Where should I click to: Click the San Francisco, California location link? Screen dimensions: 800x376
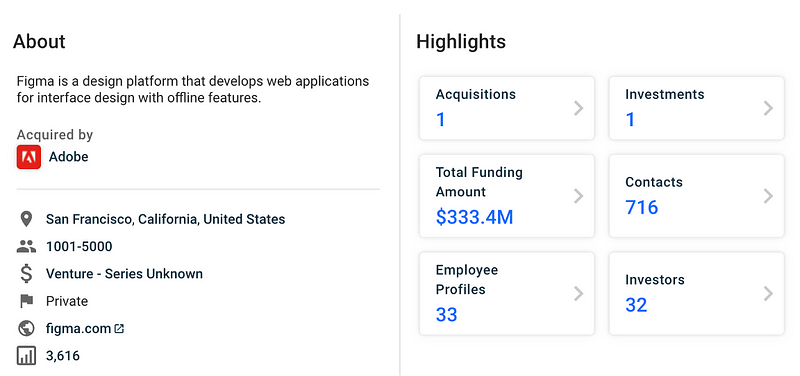point(165,219)
